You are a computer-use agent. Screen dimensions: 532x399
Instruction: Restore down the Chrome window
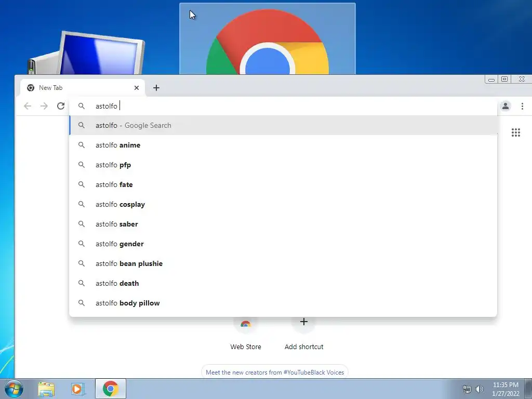point(504,79)
